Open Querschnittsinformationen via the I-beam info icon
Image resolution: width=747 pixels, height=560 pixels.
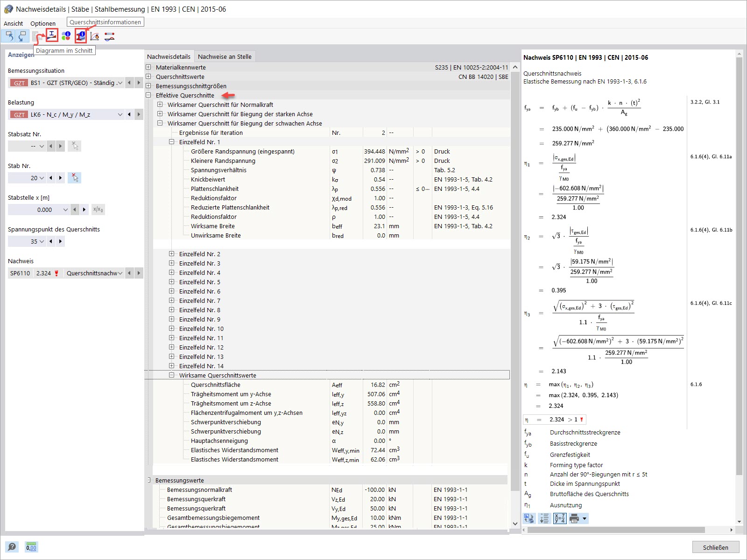pos(81,36)
